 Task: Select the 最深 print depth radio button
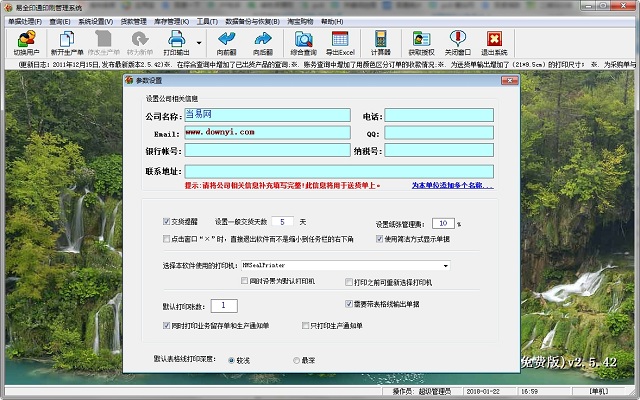click(295, 359)
